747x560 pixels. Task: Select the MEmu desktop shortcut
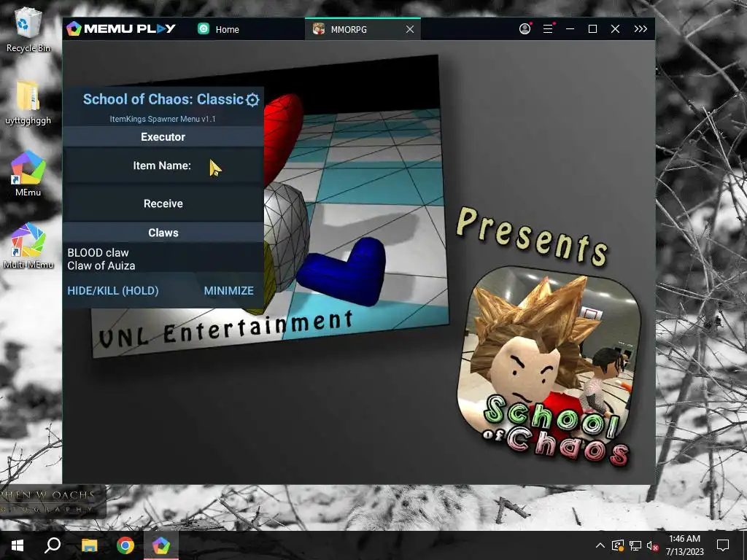(x=28, y=174)
